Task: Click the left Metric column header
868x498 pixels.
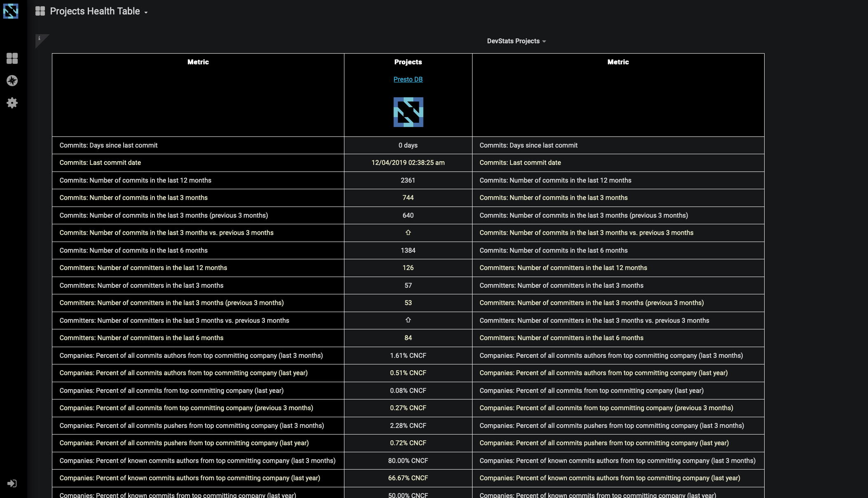Action: [198, 62]
